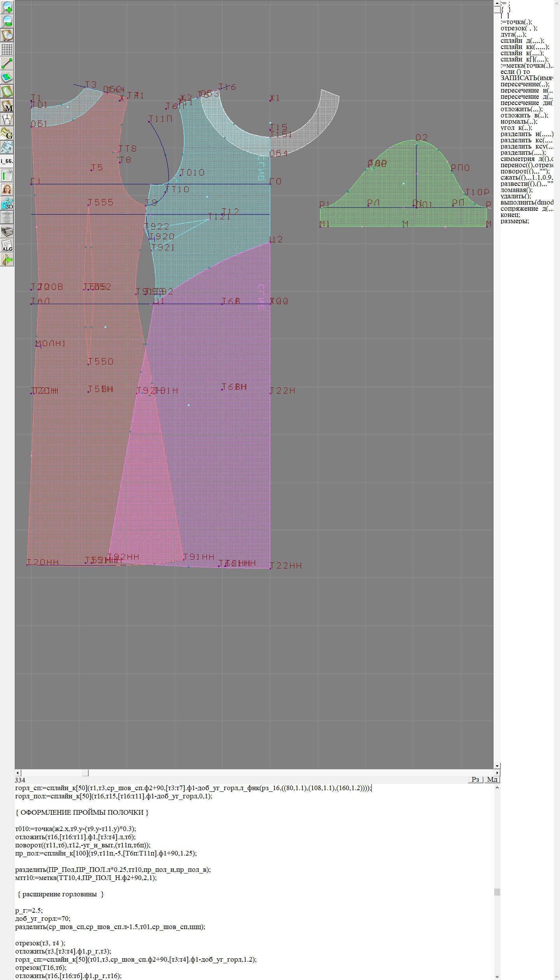The image size is (560, 980).
Task: Click the zoom out magnifier icon
Action: tap(7, 21)
